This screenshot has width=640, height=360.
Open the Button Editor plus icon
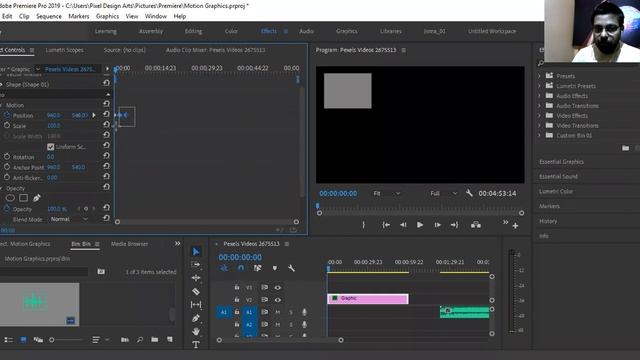pyautogui.click(x=516, y=226)
